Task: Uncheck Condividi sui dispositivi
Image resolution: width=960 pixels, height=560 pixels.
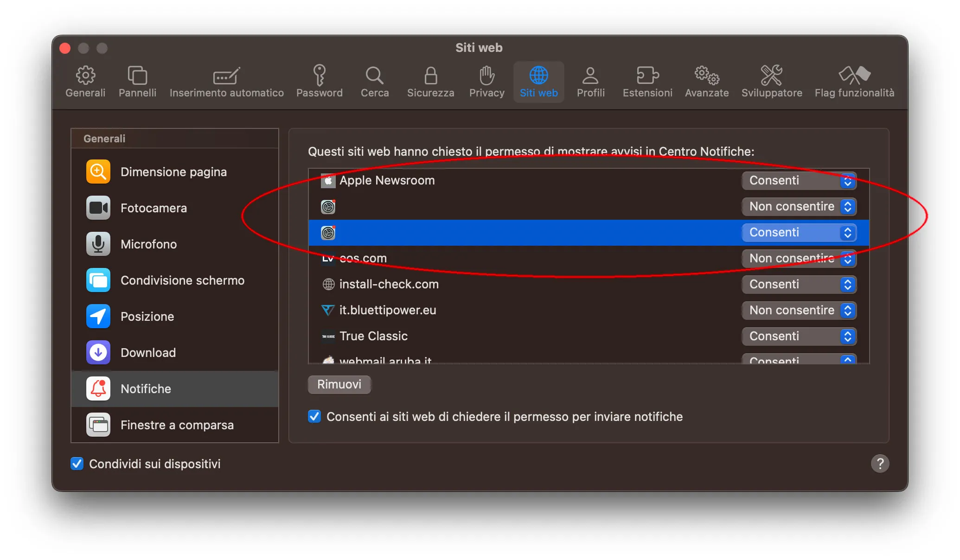Action: (77, 464)
